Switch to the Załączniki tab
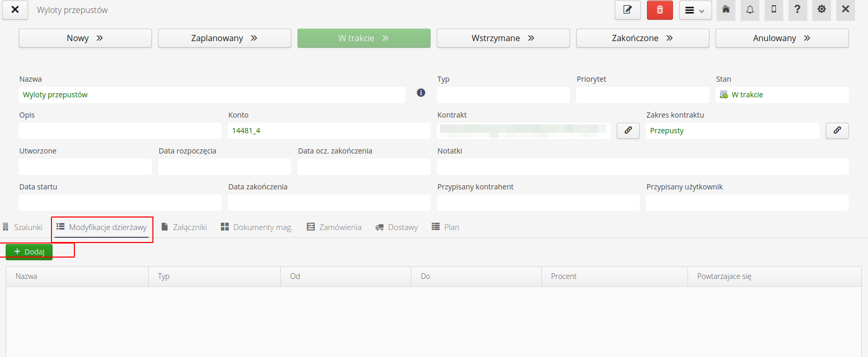 click(x=184, y=227)
